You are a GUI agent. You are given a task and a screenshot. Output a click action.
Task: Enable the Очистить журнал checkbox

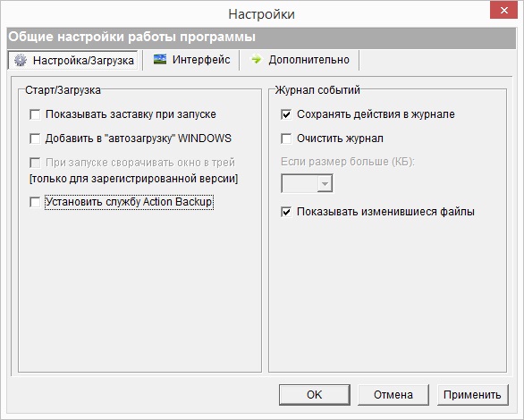tap(286, 139)
